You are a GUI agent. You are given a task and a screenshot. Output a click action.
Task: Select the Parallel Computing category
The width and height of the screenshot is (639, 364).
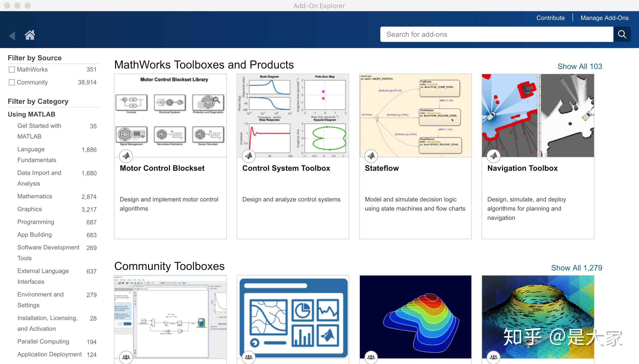pyautogui.click(x=43, y=342)
